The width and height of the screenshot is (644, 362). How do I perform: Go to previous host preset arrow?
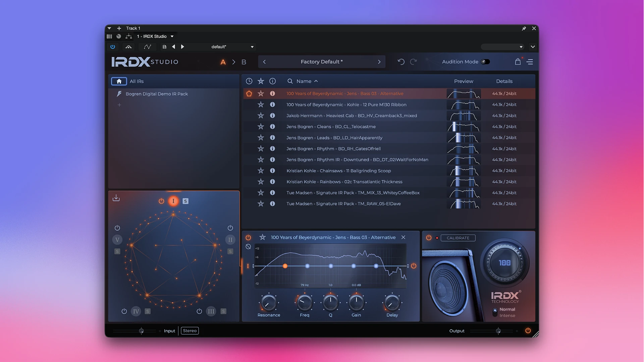click(x=173, y=47)
